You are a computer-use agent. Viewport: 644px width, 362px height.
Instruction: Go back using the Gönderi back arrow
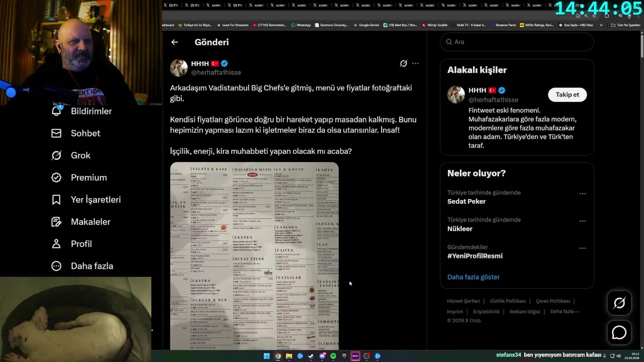pos(175,42)
